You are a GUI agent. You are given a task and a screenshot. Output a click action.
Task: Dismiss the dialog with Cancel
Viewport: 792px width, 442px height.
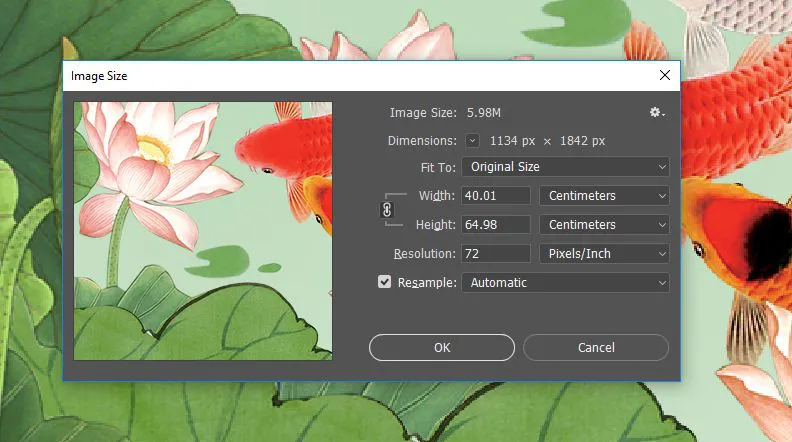tap(596, 348)
